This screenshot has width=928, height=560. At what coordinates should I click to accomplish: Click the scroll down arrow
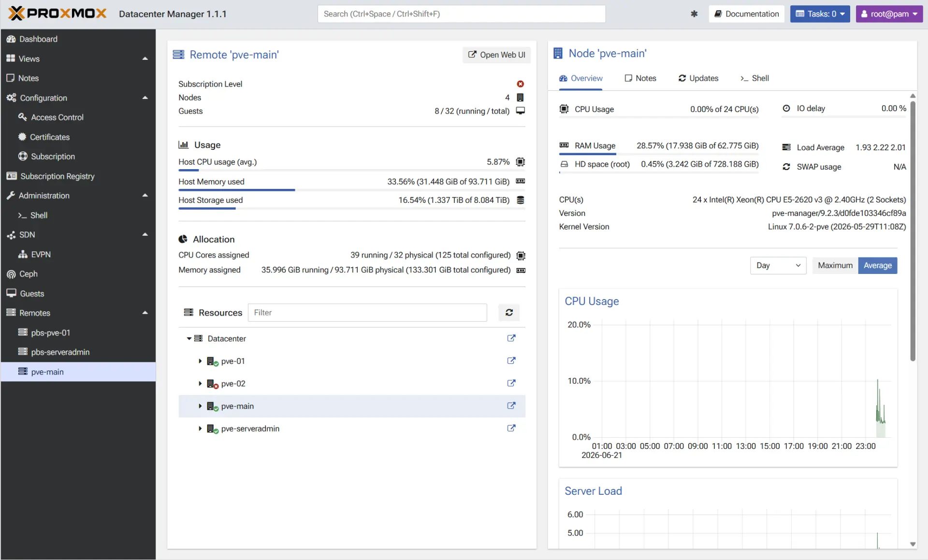[x=913, y=544]
